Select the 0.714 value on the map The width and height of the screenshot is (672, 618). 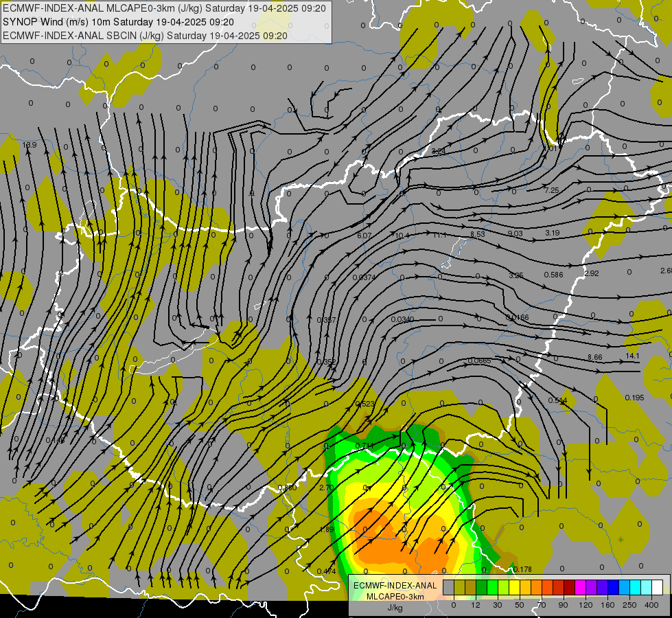click(364, 446)
